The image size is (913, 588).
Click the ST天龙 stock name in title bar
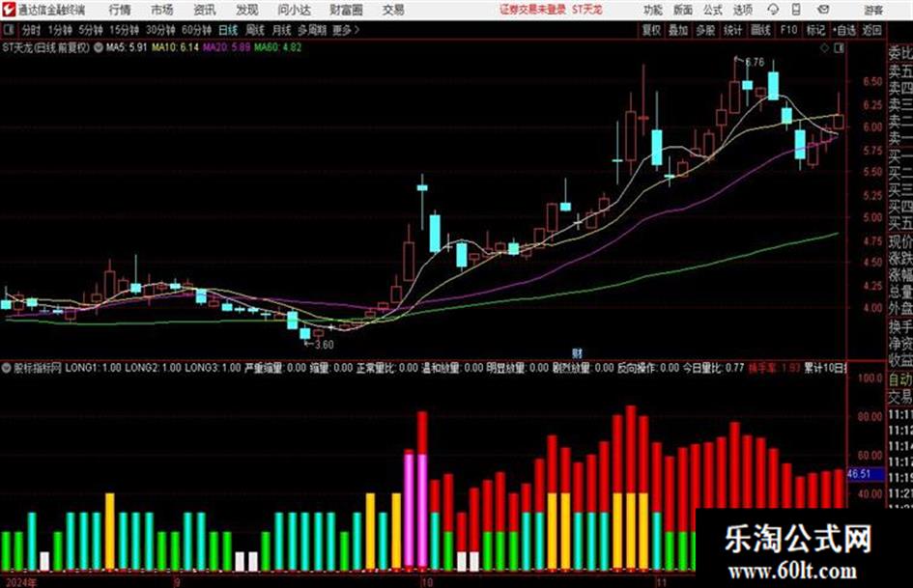[x=587, y=10]
